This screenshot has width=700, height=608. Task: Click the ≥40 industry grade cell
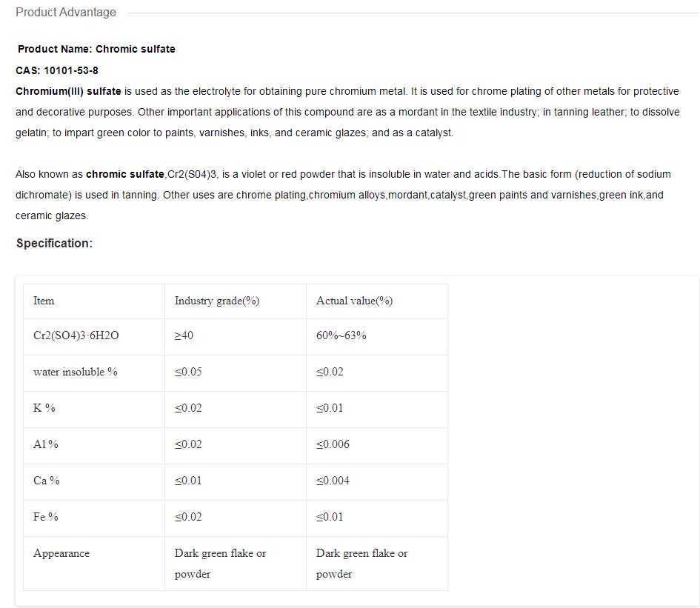236,337
